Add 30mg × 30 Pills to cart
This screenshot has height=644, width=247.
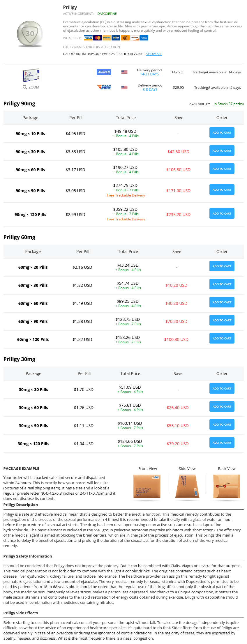tap(222, 388)
